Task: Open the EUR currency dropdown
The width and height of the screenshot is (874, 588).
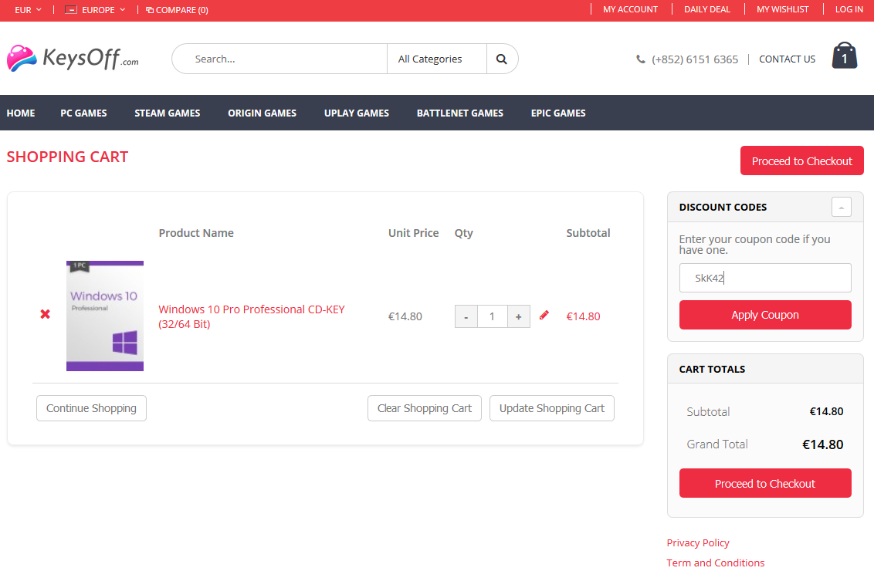Action: click(x=28, y=10)
